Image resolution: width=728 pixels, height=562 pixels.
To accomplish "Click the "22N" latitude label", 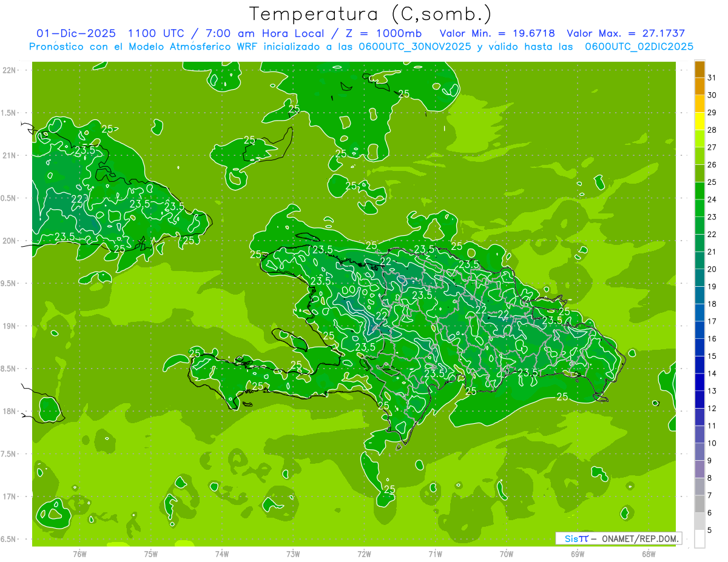I will [x=8, y=70].
